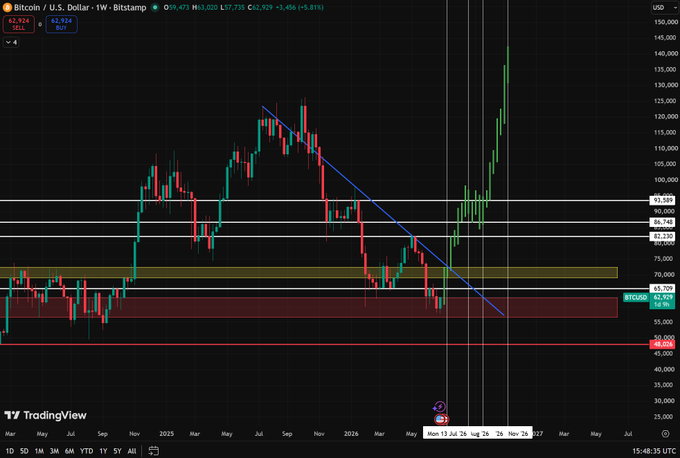Select the All time range
Image resolution: width=680 pixels, height=458 pixels.
pyautogui.click(x=132, y=451)
